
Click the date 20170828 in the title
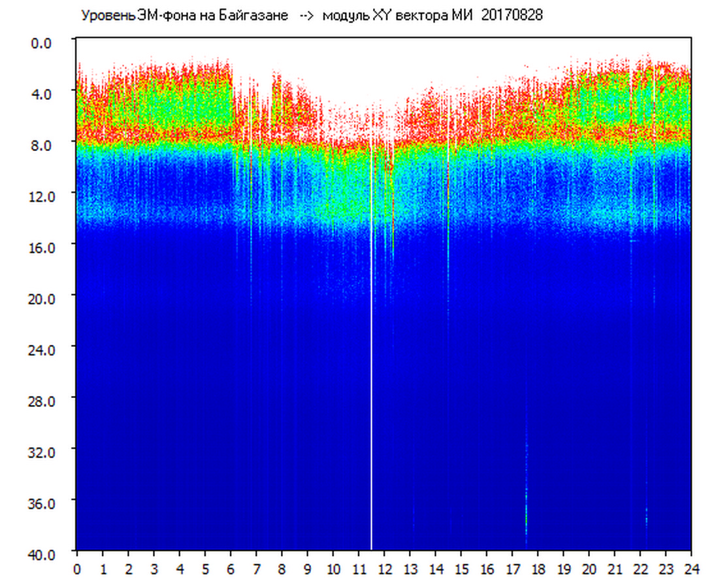[x=512, y=16]
